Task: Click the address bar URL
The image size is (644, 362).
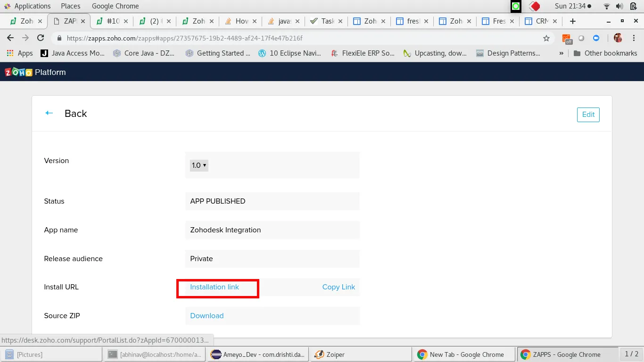Action: [x=185, y=38]
